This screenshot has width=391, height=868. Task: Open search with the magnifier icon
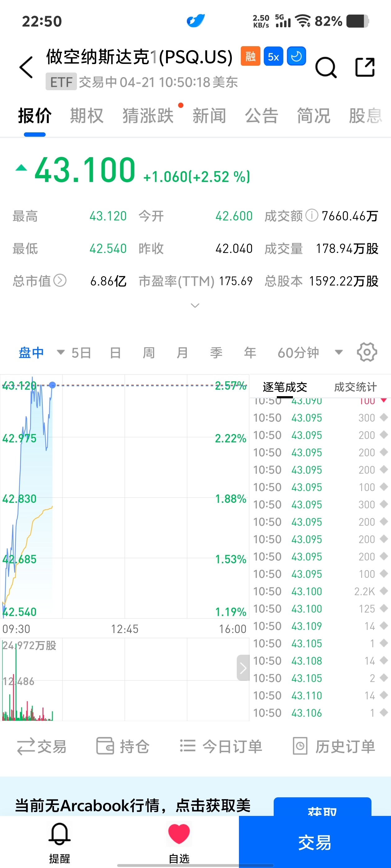326,67
